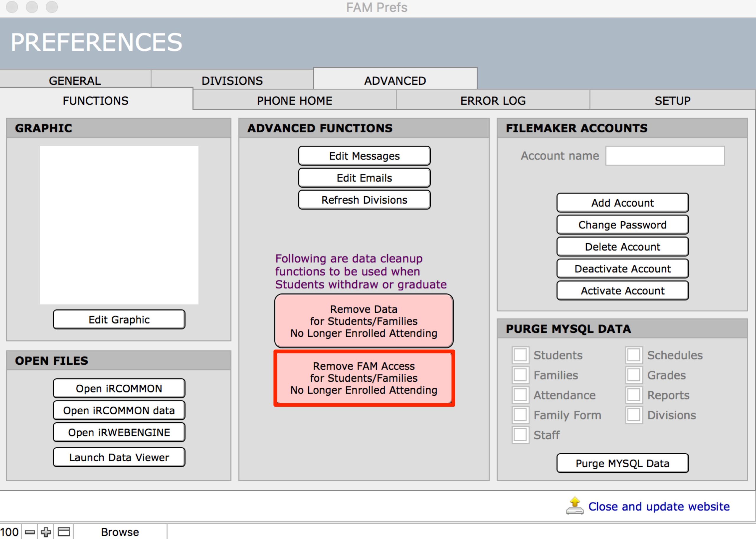Click the empty graphic container field
This screenshot has height=539, width=756.
119,225
